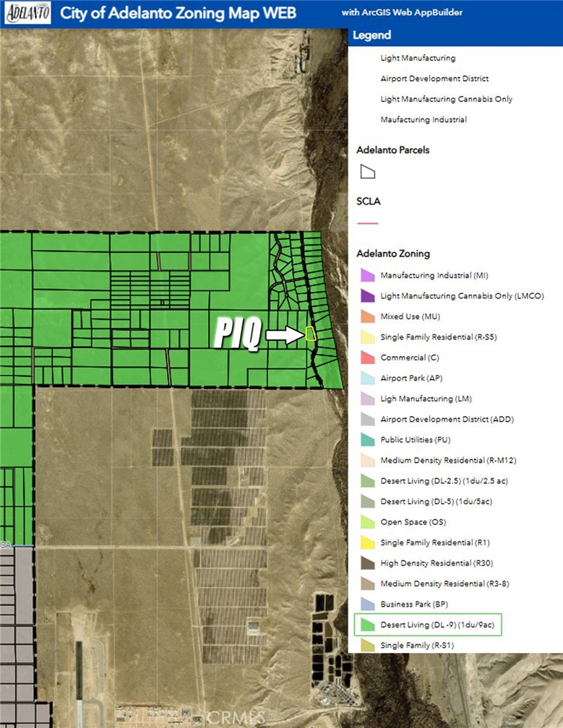This screenshot has height=728, width=563.
Task: Click the Public Utilities (PU) teal swatch
Action: click(x=367, y=439)
